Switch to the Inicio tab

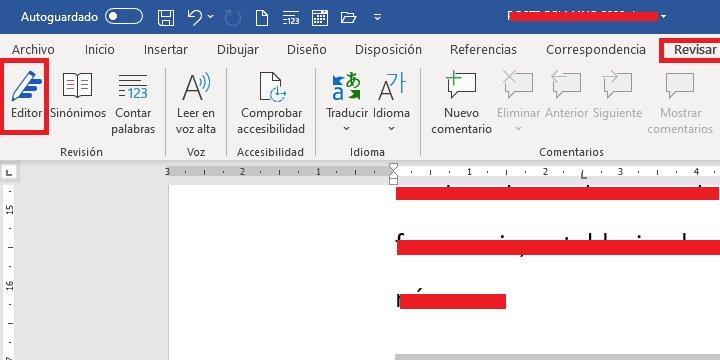coord(100,50)
